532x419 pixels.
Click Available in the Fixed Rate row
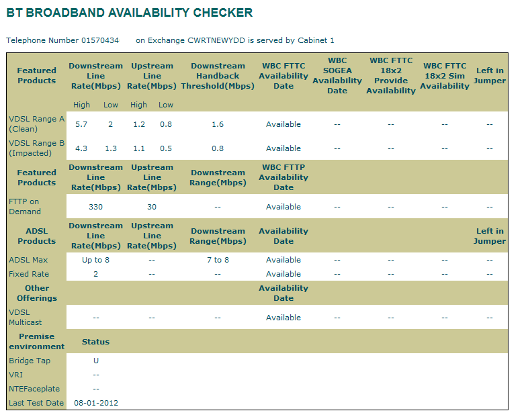point(283,274)
